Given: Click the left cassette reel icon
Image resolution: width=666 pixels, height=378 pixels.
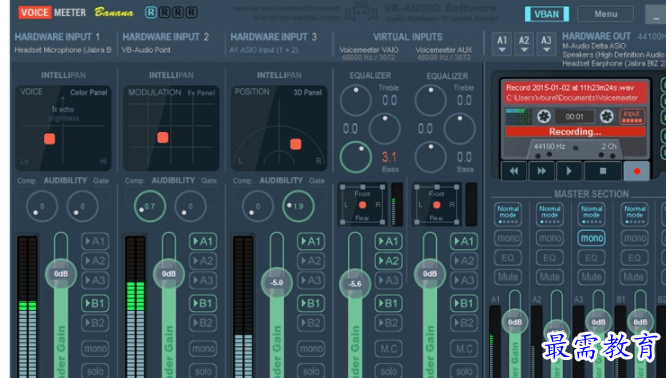Looking at the screenshot, I should click(x=544, y=116).
